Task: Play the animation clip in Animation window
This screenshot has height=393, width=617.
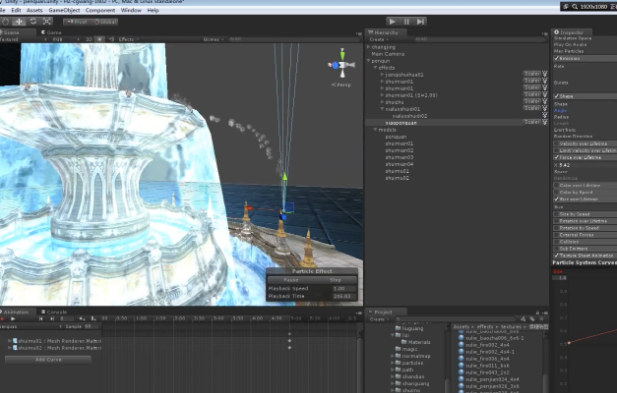Action: 13,319
